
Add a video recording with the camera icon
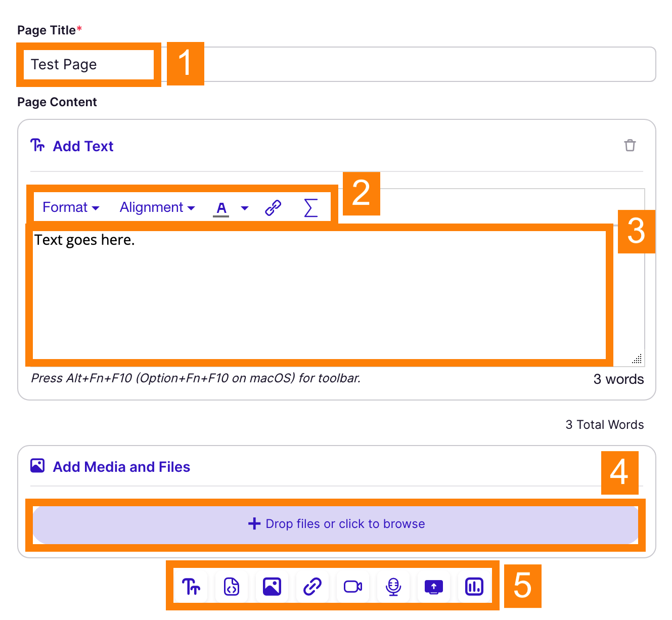pos(353,587)
